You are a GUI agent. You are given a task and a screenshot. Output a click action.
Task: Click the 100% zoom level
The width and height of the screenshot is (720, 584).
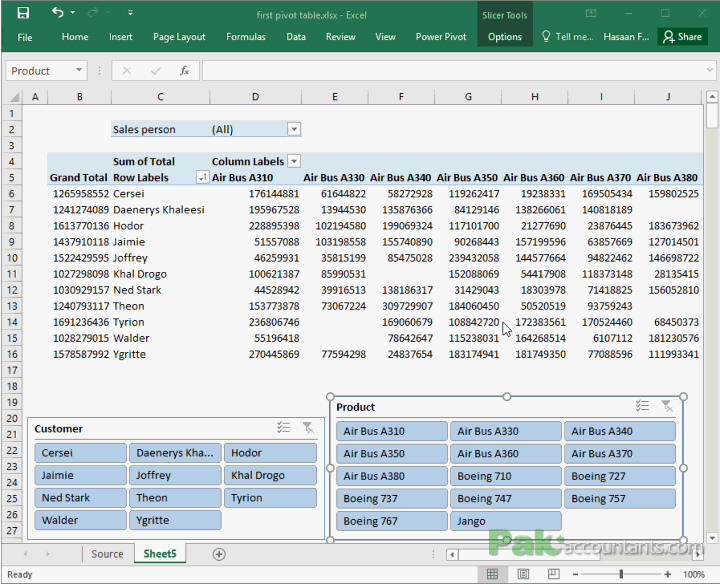[693, 574]
